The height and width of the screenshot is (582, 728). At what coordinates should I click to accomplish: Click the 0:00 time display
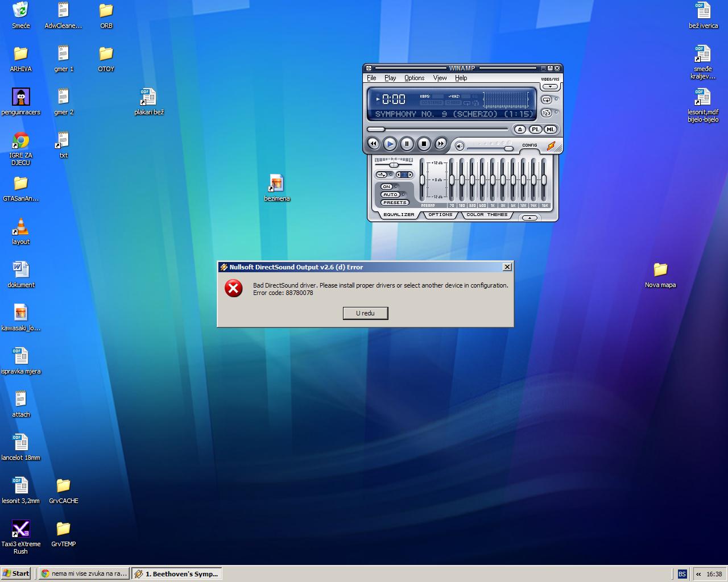point(394,99)
